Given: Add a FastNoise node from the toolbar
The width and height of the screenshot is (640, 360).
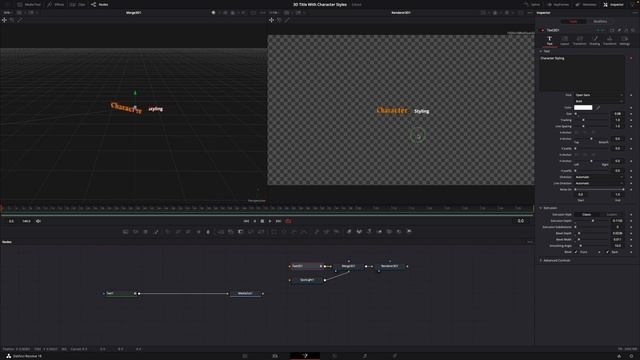Looking at the screenshot, I should coord(136,231).
